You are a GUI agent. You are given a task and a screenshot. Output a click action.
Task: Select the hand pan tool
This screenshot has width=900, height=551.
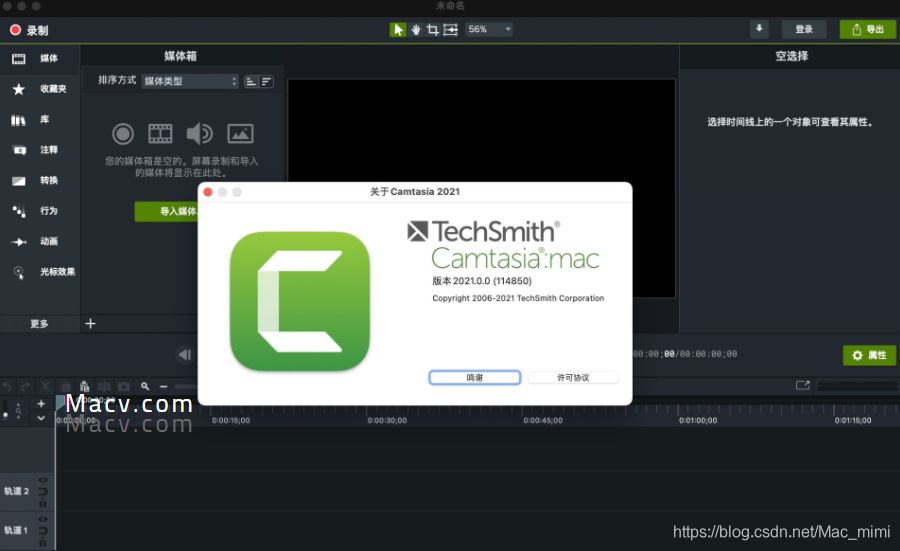point(416,29)
